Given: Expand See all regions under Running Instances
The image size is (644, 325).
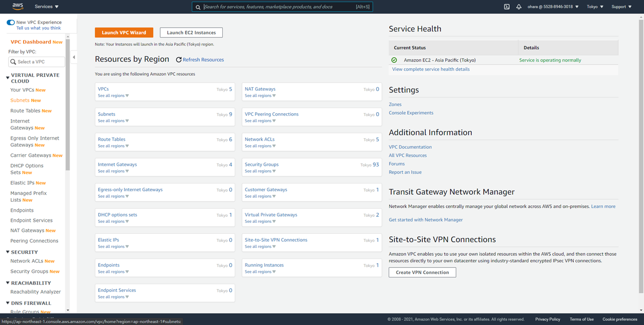Looking at the screenshot, I should [x=260, y=272].
